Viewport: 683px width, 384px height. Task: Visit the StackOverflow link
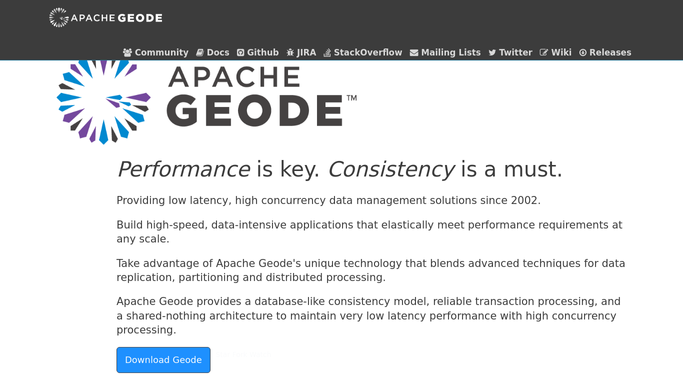pyautogui.click(x=368, y=53)
